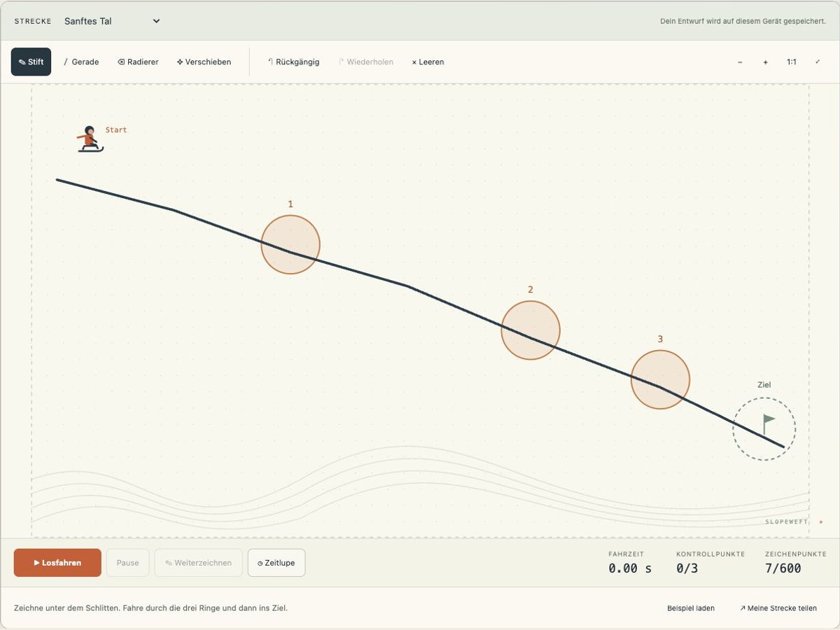Reset zoom to 1:1
This screenshot has height=630, width=840.
(x=792, y=62)
